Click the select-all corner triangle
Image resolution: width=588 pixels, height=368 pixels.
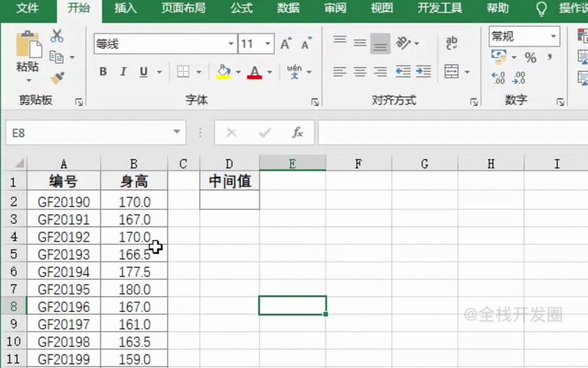click(19, 164)
